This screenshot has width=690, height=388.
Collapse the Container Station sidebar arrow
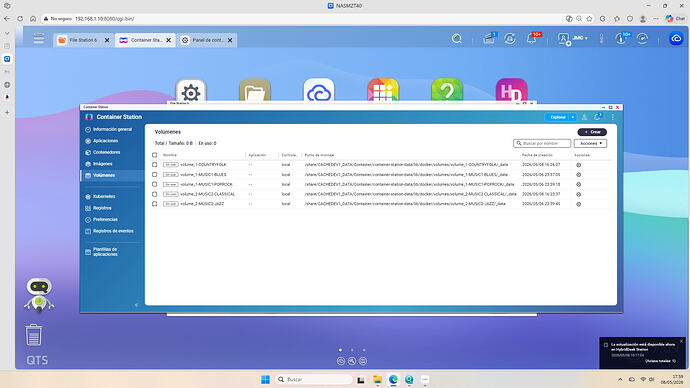point(136,304)
